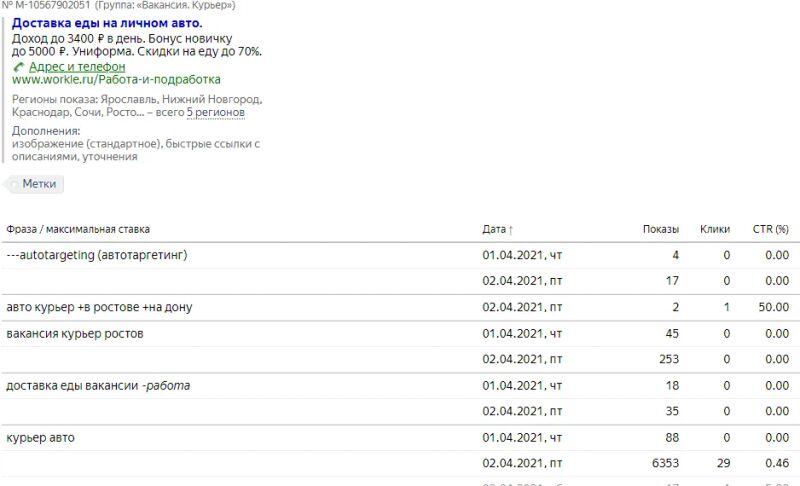Select phrase 'авто курьер +в ростове +на дону'
The width and height of the screenshot is (800, 486).
point(99,307)
